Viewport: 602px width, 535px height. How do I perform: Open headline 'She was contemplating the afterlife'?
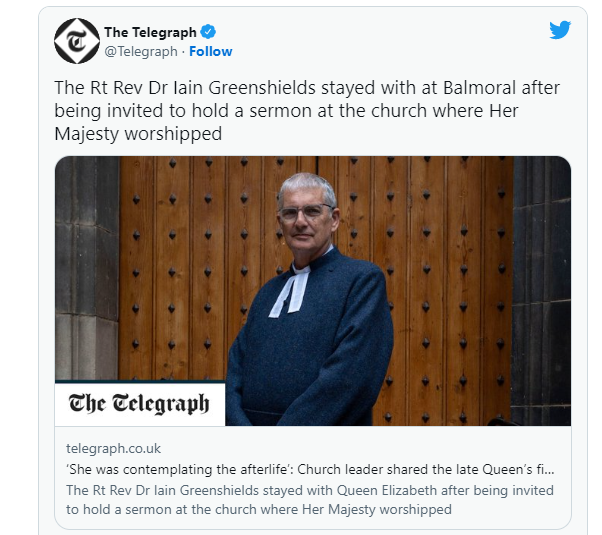pyautogui.click(x=310, y=469)
